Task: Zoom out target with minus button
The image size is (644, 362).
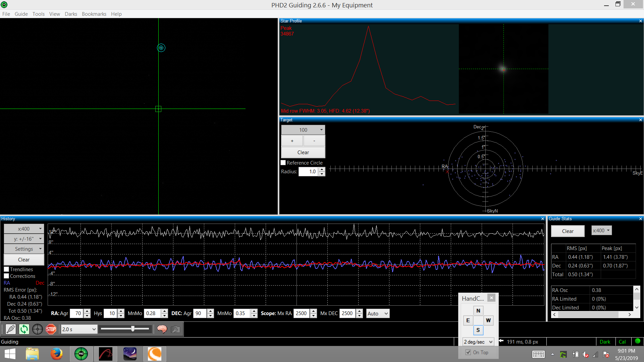Action: pyautogui.click(x=314, y=141)
